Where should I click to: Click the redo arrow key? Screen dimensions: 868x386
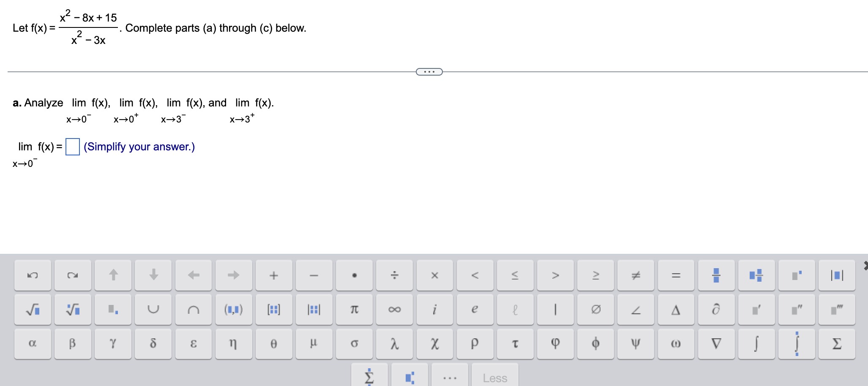pos(73,275)
